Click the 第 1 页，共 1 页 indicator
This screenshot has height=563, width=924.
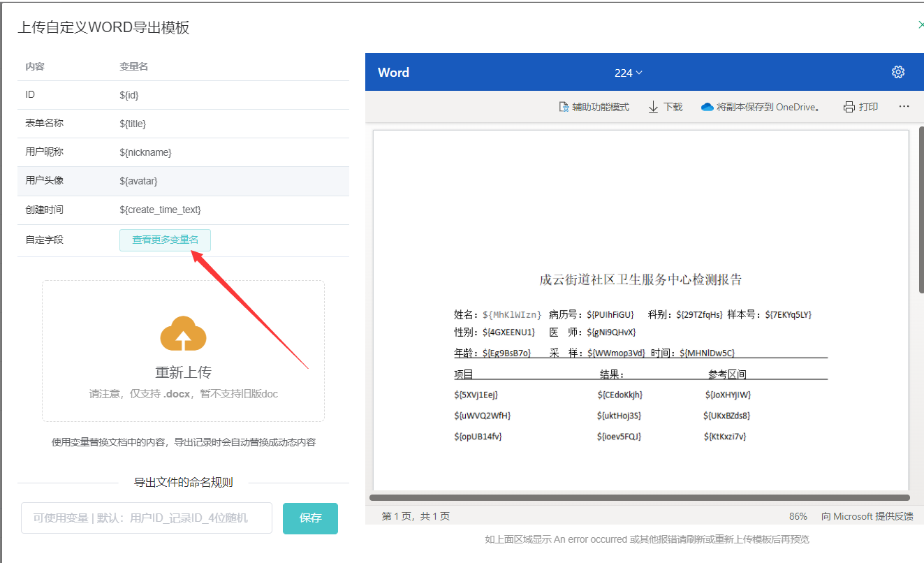point(416,516)
